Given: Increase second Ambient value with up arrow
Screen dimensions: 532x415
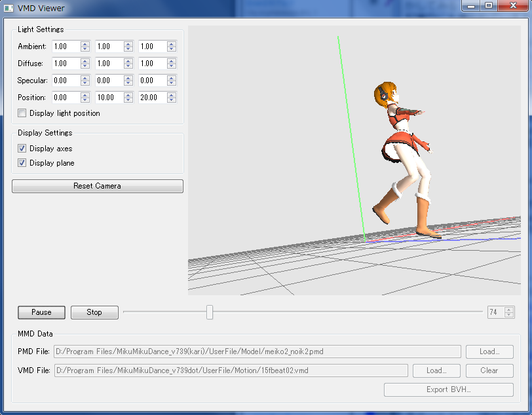Looking at the screenshot, I should tap(128, 44).
